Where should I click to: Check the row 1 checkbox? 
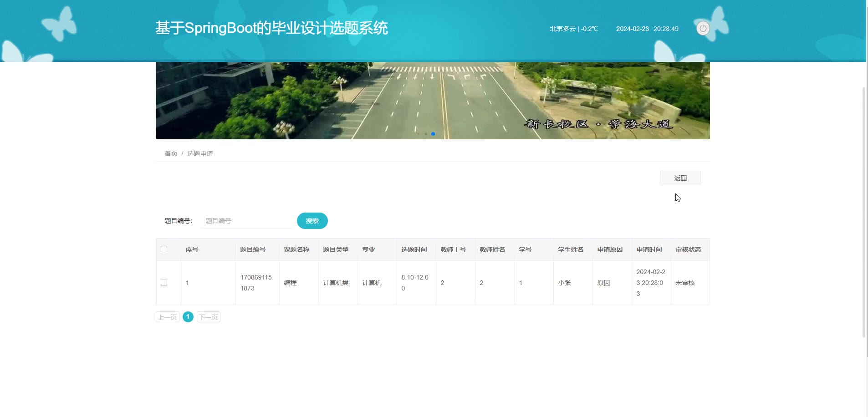[164, 283]
